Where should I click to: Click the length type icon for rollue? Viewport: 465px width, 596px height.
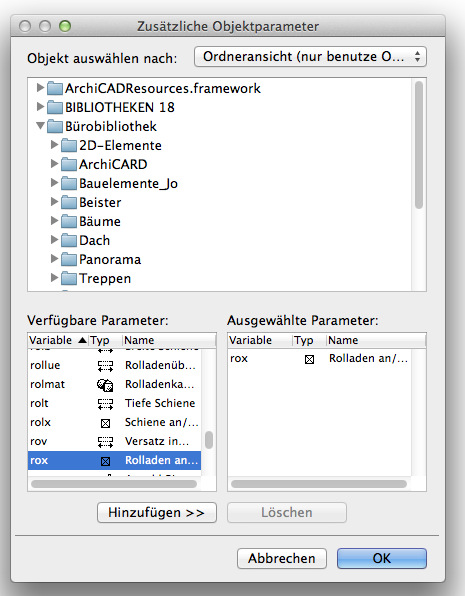pyautogui.click(x=105, y=366)
